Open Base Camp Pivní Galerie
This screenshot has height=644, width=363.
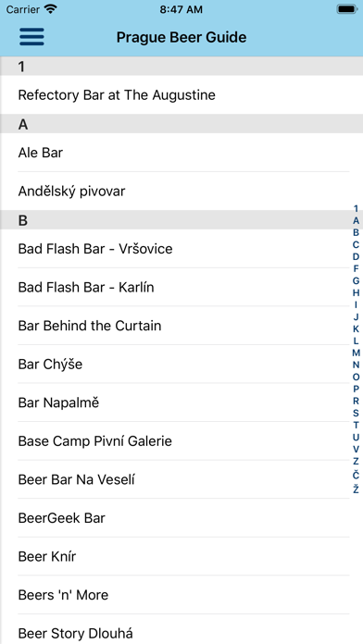pos(181,441)
